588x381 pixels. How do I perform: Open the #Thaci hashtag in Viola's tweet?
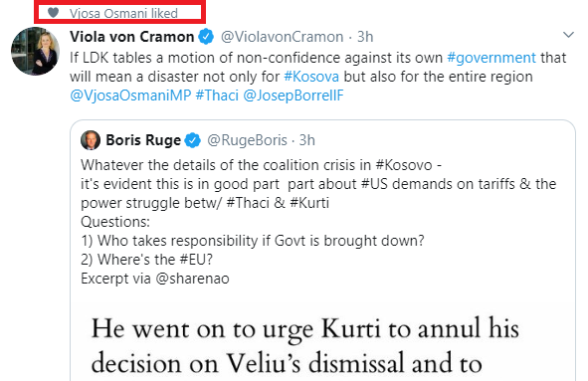(217, 95)
